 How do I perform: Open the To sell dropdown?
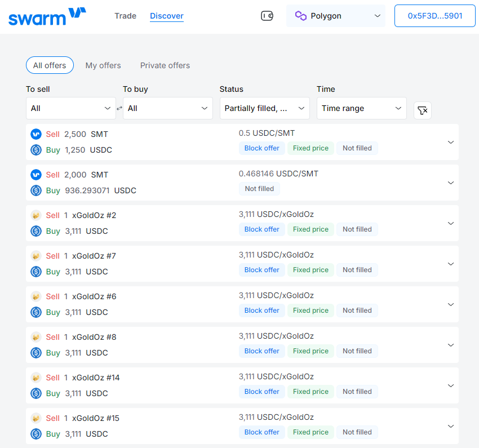coord(71,108)
